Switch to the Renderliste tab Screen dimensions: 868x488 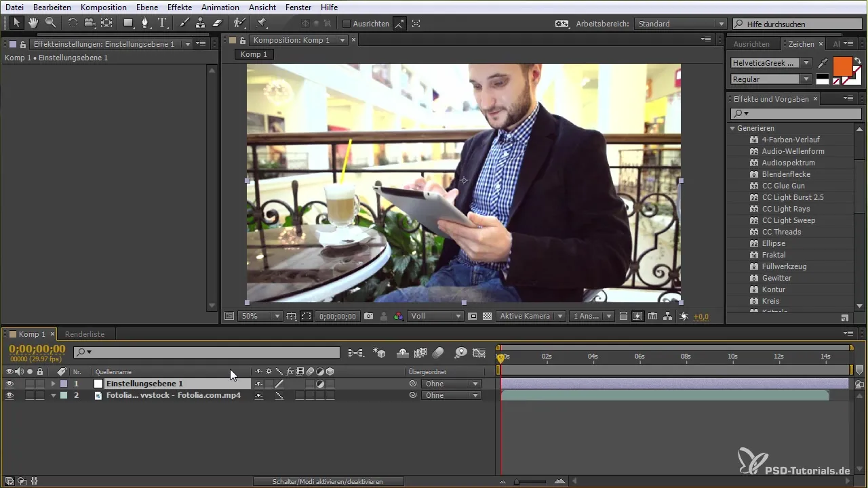[84, 334]
